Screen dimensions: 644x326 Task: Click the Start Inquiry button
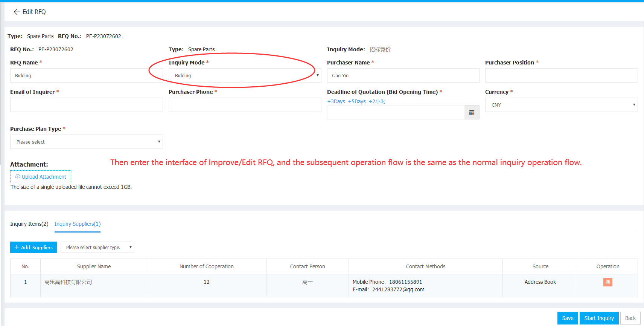pos(599,318)
